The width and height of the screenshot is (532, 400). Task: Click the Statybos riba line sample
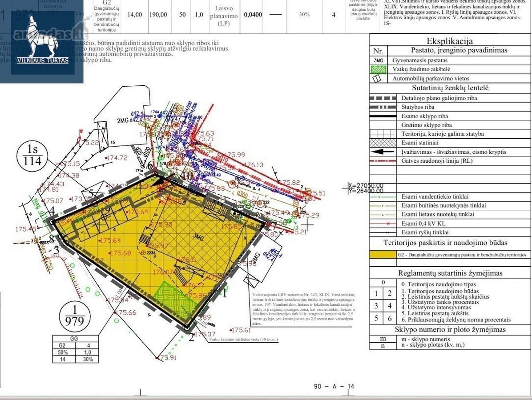click(x=383, y=107)
